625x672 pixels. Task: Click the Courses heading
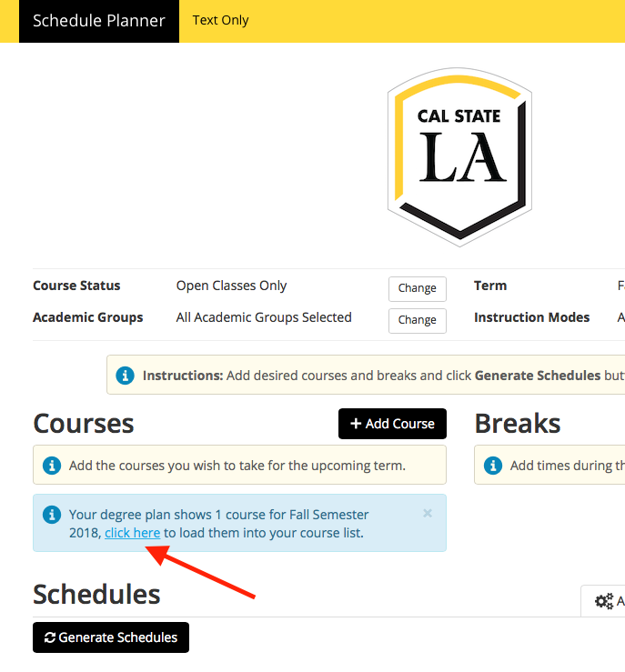[x=84, y=424]
